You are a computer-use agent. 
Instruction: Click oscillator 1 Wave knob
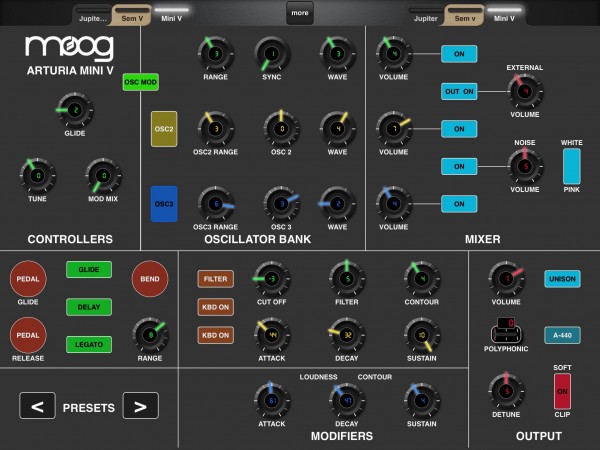pos(338,54)
